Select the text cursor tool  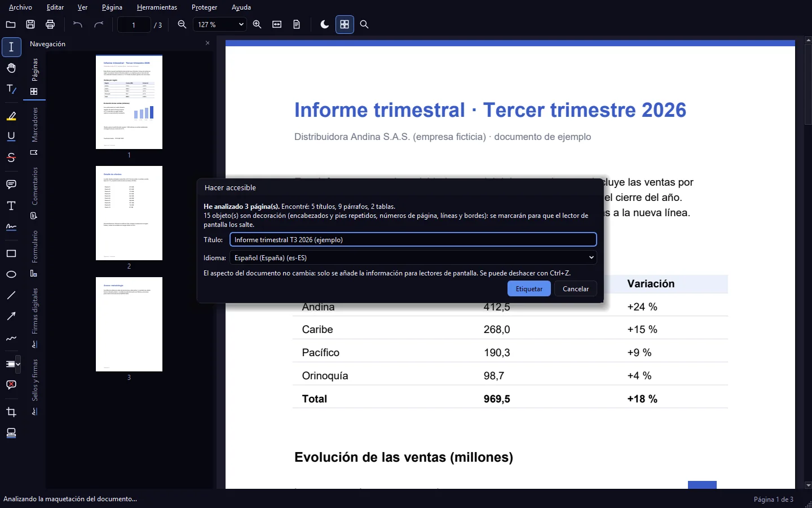point(11,47)
